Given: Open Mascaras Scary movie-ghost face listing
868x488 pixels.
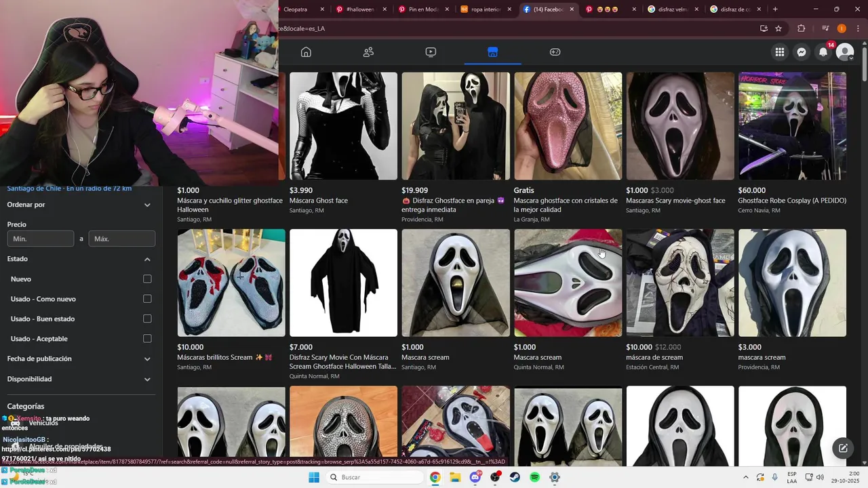Looking at the screenshot, I should click(675, 201).
